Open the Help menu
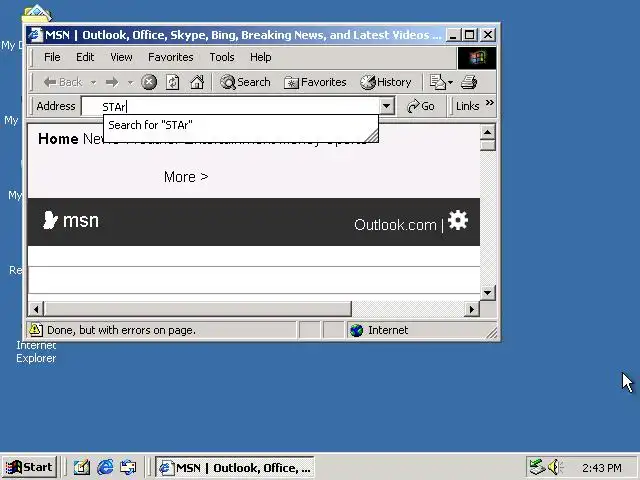Viewport: 640px width, 480px height. point(260,57)
